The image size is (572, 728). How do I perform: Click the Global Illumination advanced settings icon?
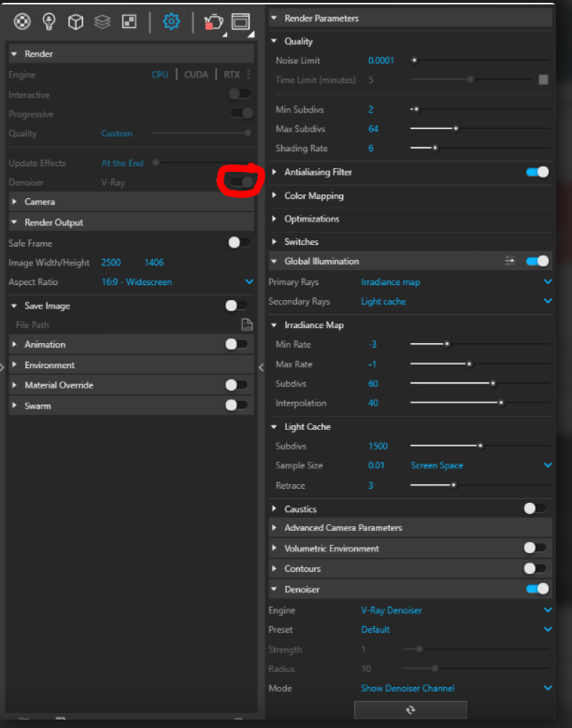[510, 262]
